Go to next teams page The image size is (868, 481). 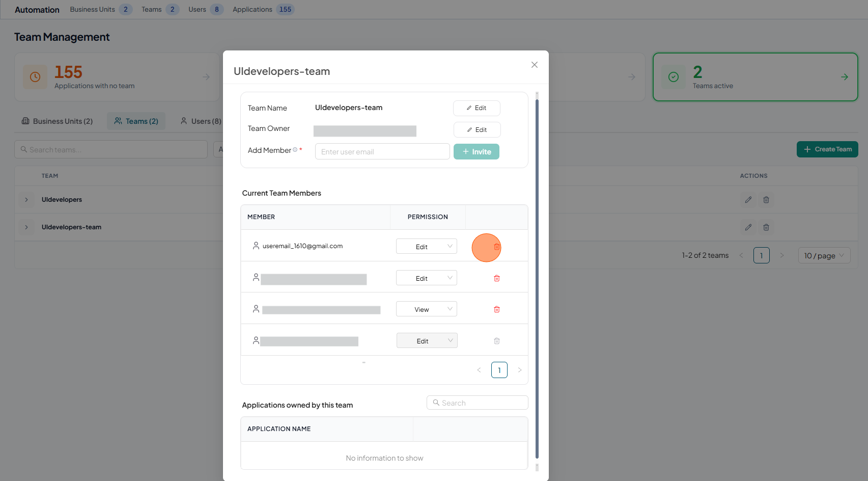(782, 255)
